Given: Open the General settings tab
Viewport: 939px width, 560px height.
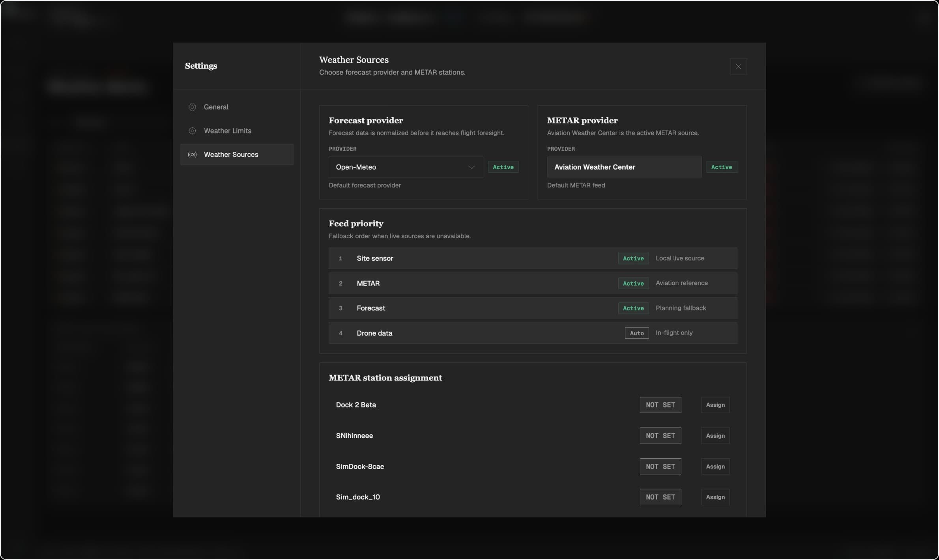Looking at the screenshot, I should [x=237, y=107].
